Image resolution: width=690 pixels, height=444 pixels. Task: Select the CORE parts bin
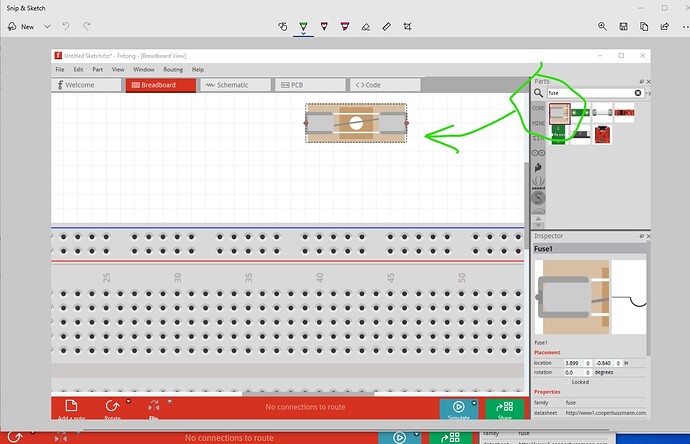point(538,107)
